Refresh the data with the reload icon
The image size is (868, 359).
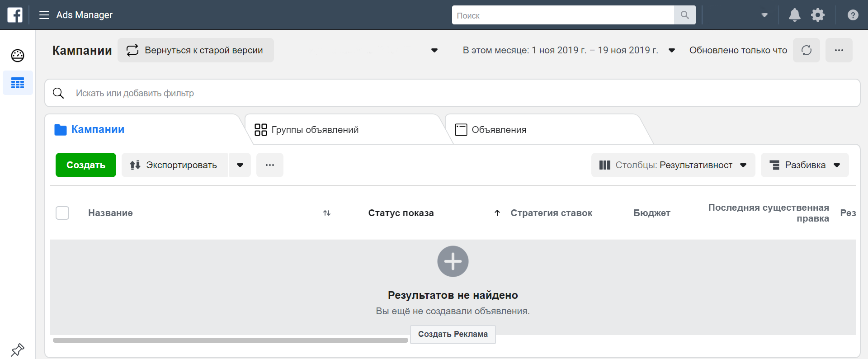[807, 50]
